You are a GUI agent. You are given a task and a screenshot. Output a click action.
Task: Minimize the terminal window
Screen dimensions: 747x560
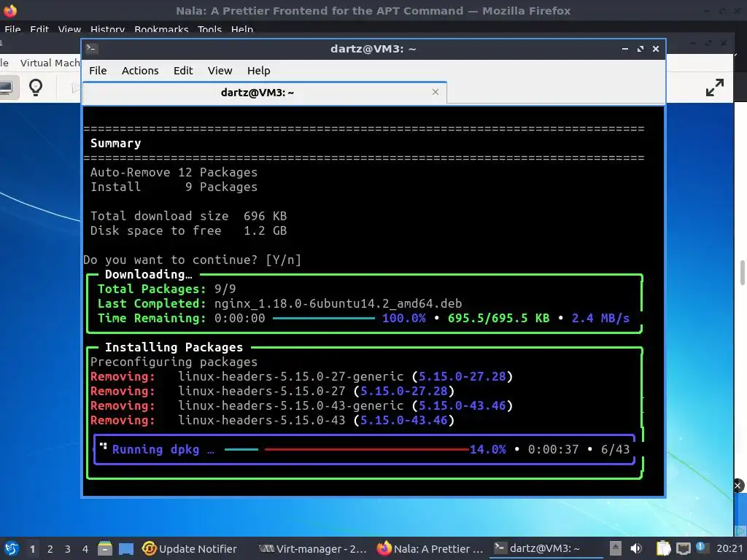click(624, 49)
